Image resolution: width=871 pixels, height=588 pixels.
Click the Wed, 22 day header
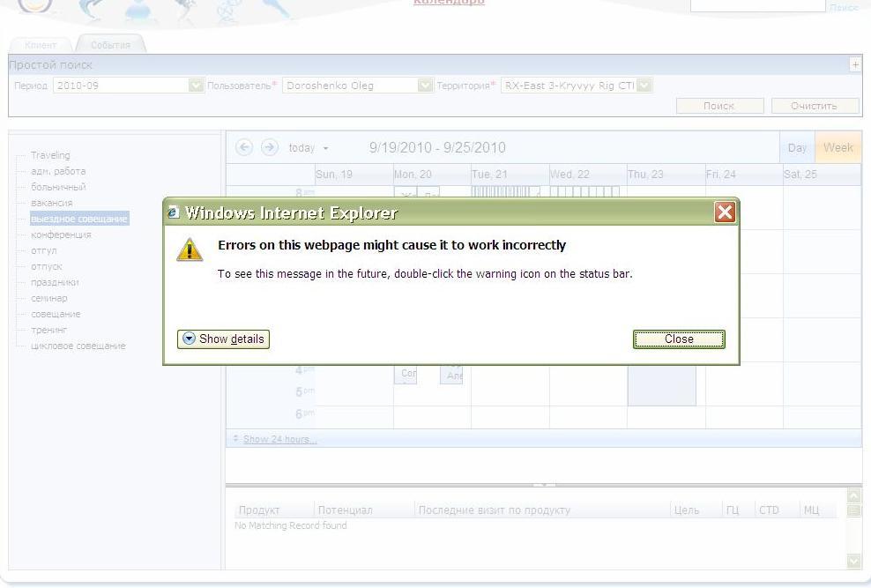pos(588,175)
